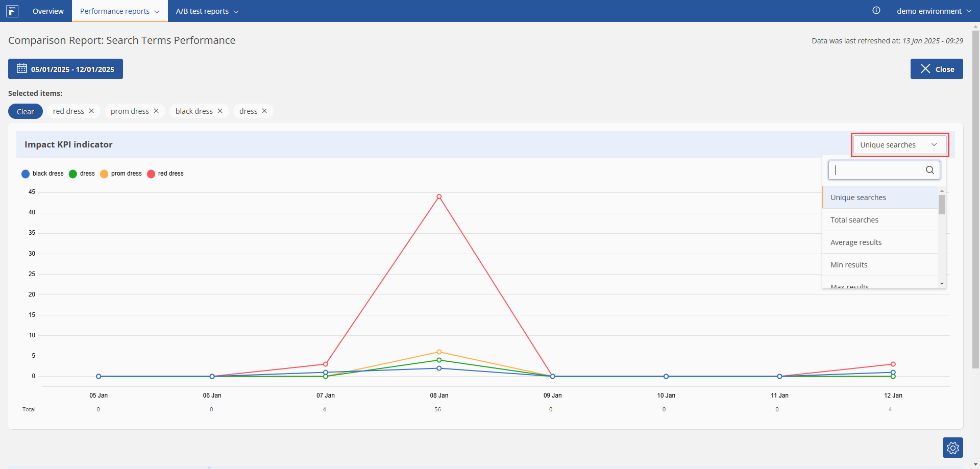980x469 pixels.
Task: Click the search magnifier icon in dropdown
Action: (x=930, y=170)
